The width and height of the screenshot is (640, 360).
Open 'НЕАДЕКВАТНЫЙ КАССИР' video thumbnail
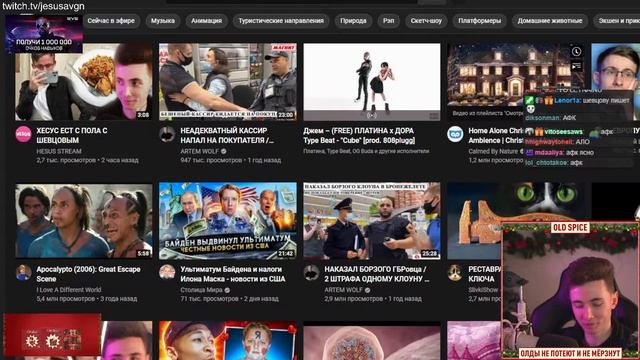click(228, 82)
